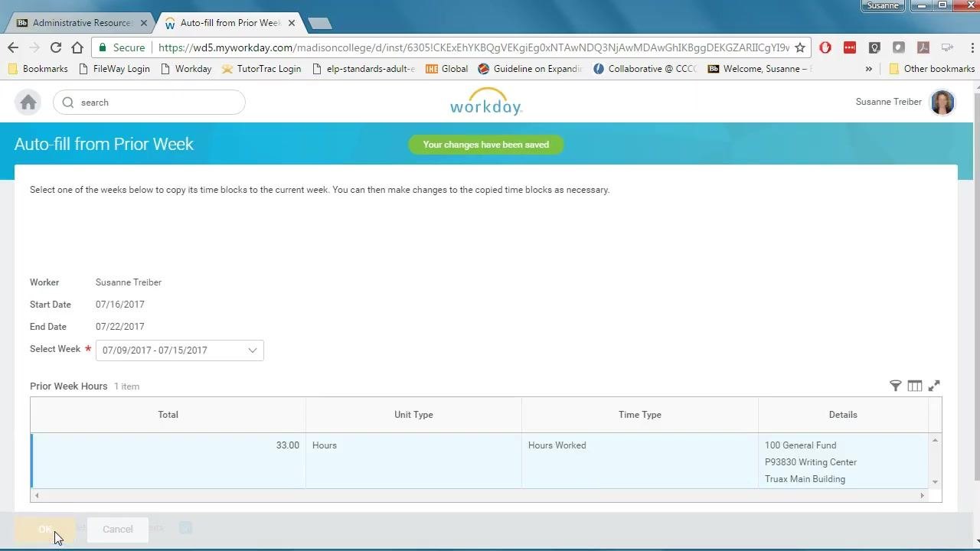
Task: Open a new browser tab
Action: coord(319,23)
